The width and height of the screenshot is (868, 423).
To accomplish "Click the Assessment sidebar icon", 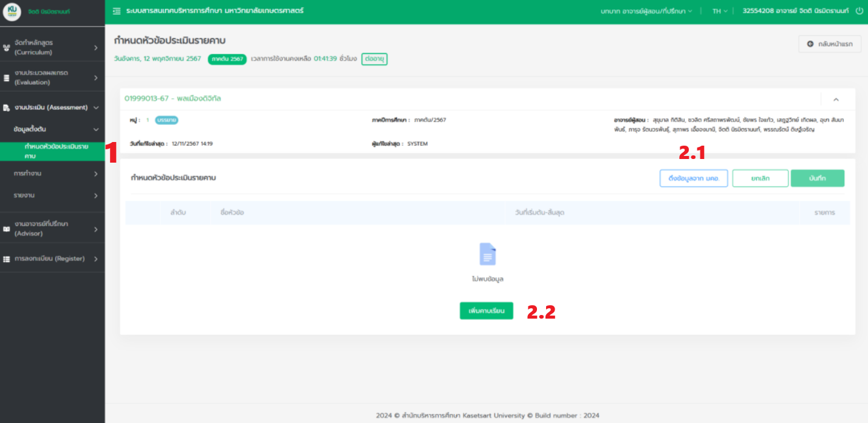I will tap(7, 107).
